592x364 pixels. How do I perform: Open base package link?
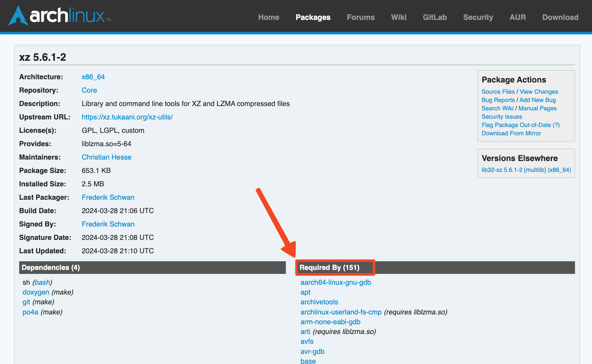coord(308,361)
